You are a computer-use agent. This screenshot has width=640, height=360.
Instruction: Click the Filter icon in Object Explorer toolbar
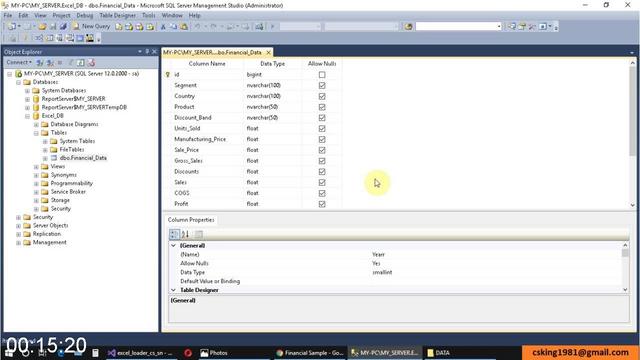click(x=71, y=62)
